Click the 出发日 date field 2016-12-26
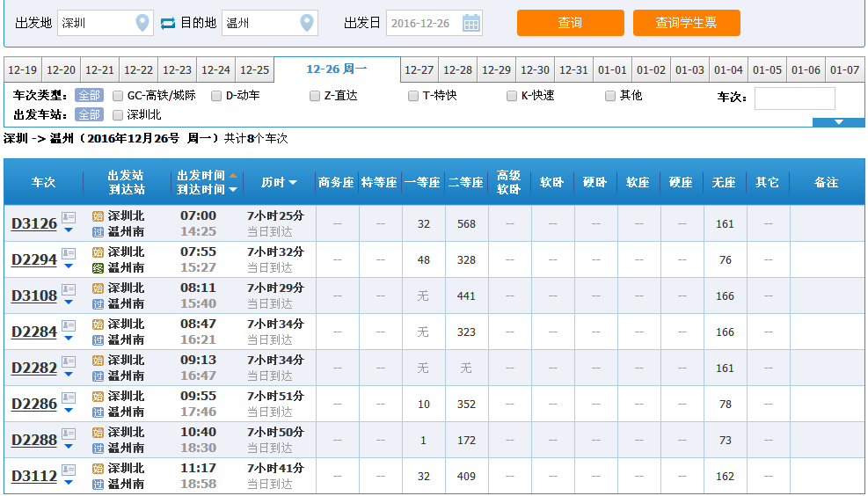 434,23
